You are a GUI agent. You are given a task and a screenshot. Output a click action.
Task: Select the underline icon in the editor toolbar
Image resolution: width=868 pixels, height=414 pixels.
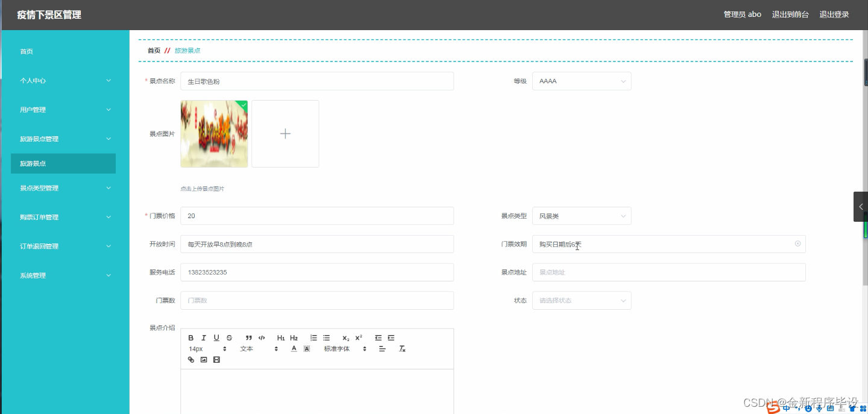pyautogui.click(x=216, y=337)
